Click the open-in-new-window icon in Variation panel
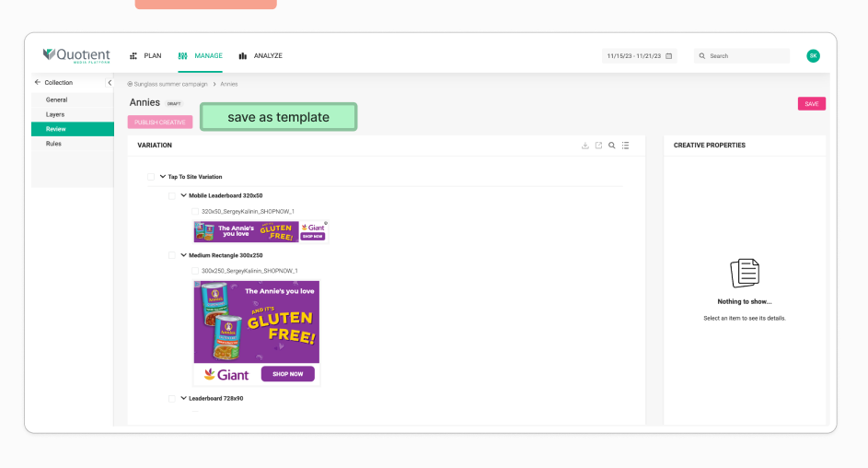 click(x=598, y=146)
